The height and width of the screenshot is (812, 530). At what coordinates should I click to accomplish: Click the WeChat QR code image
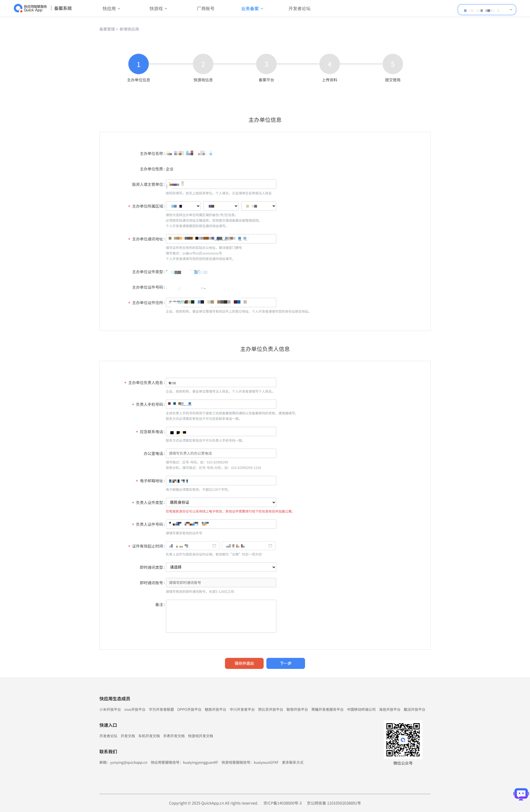tap(403, 739)
